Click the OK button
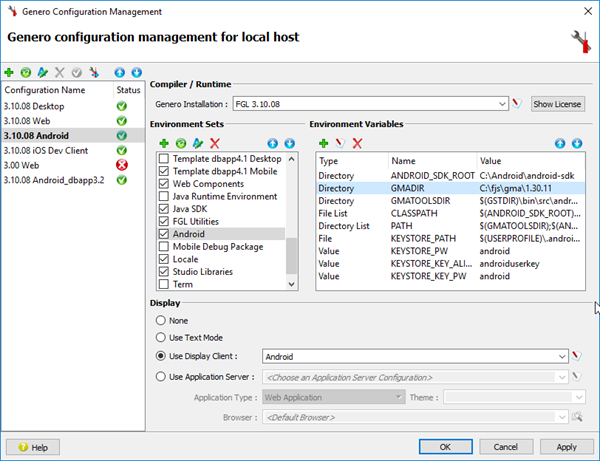 pos(445,447)
